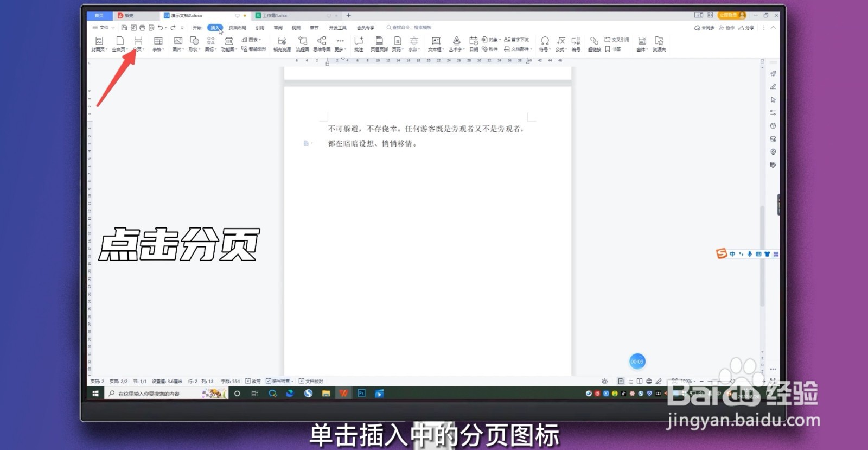Click the search commands field in ribbon
The height and width of the screenshot is (450, 868).
[x=409, y=28]
